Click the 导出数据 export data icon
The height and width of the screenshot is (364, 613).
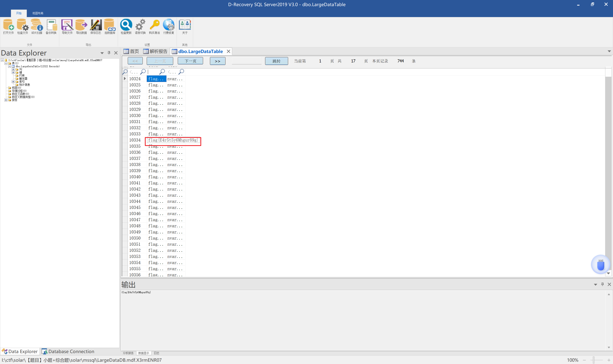coord(81,25)
